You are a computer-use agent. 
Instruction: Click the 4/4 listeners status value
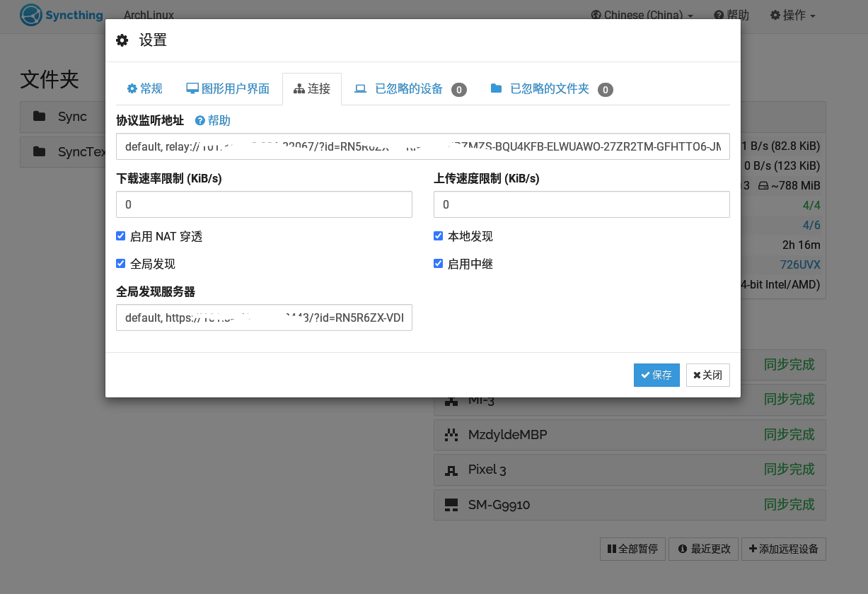coord(811,206)
